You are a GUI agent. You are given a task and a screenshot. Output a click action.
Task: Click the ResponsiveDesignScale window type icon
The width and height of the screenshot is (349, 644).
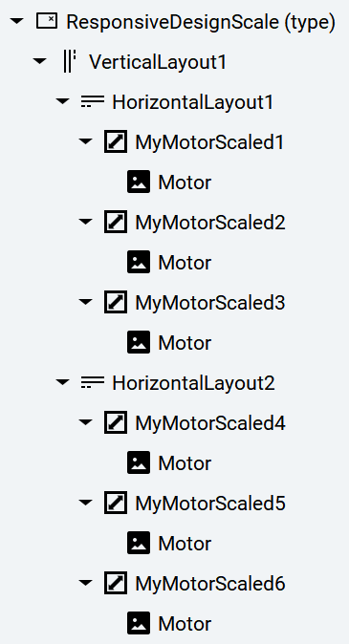click(47, 20)
